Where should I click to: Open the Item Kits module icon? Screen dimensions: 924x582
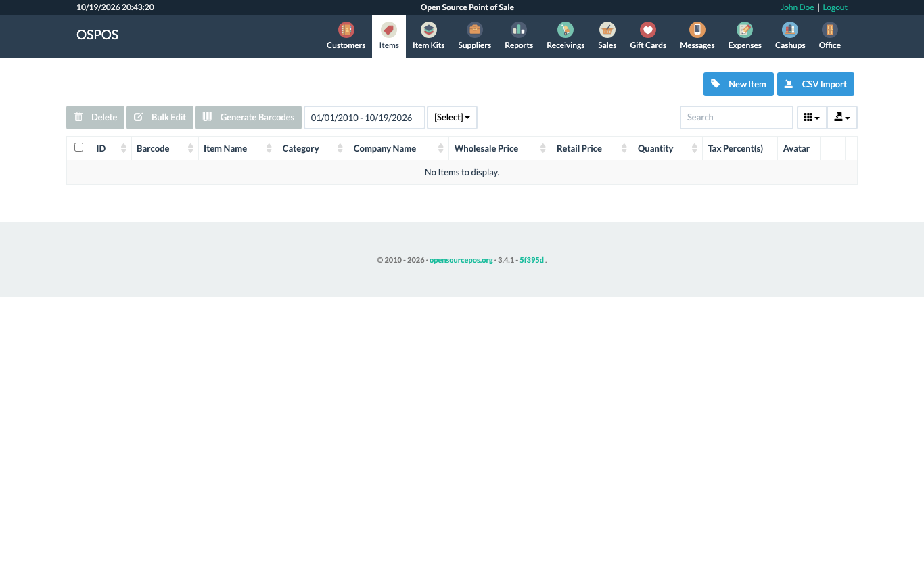(428, 30)
